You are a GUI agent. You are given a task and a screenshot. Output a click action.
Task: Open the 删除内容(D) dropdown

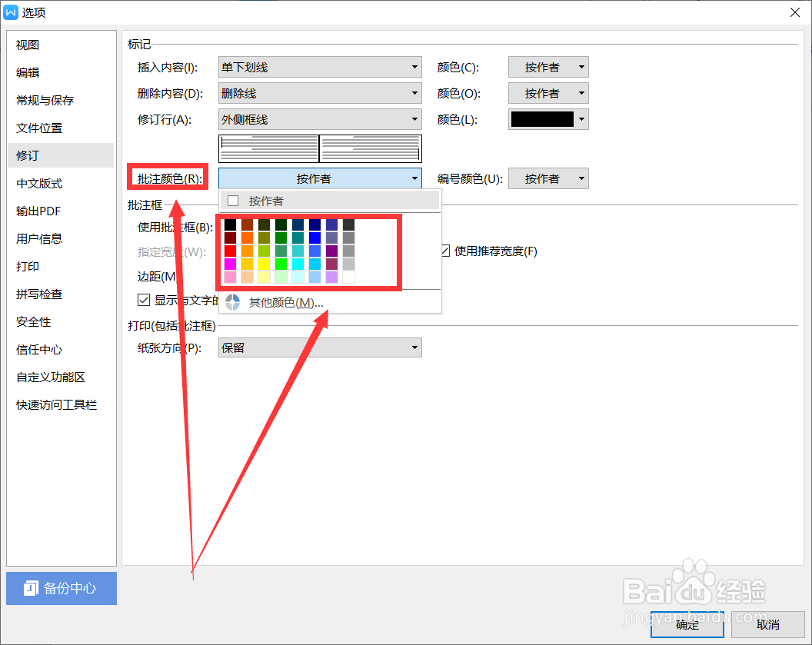320,93
